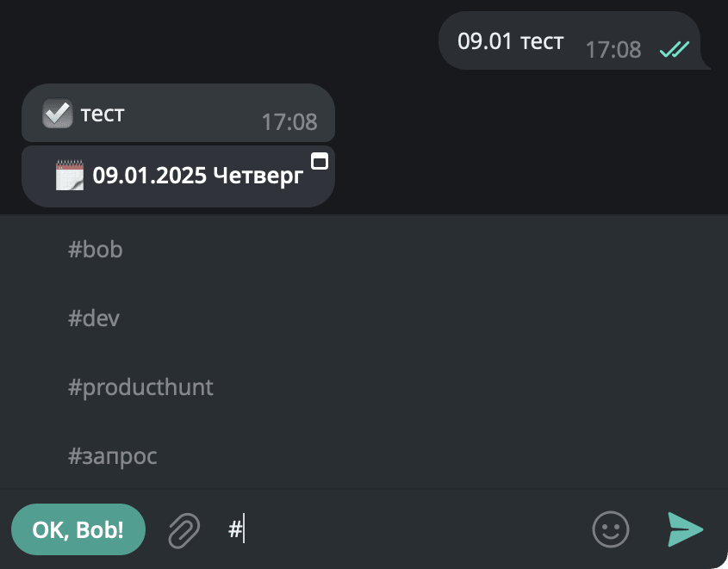Click inside the message input field
The image size is (728, 569).
[x=388, y=529]
